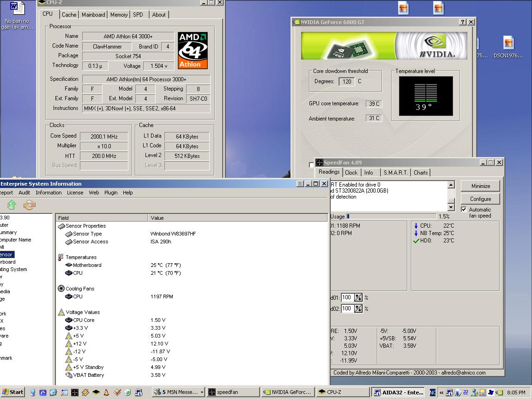
Task: Click the NVIDIA Temperature level gauge display
Action: pyautogui.click(x=426, y=96)
